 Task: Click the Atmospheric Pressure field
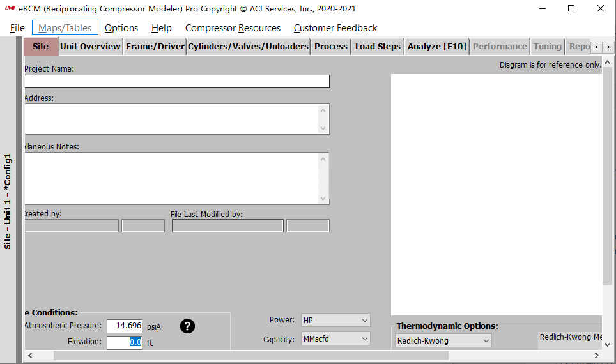point(125,326)
